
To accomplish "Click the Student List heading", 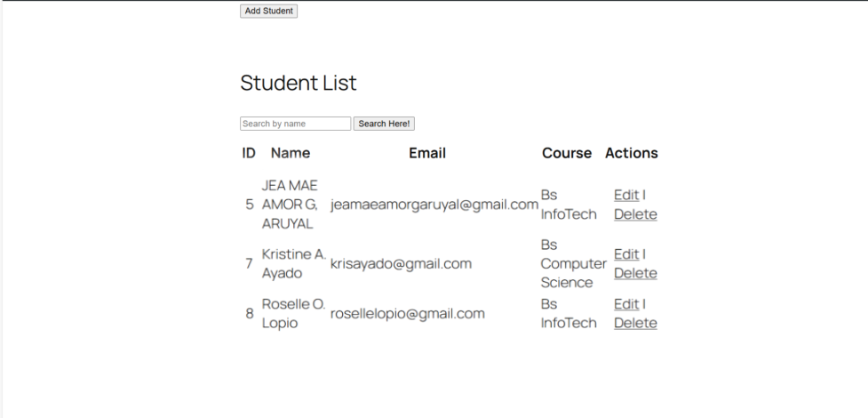I will coord(298,84).
